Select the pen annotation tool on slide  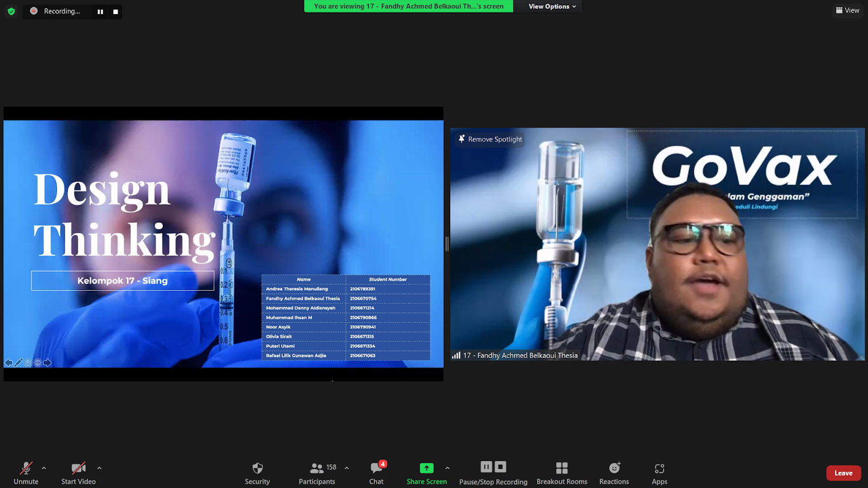[18, 363]
